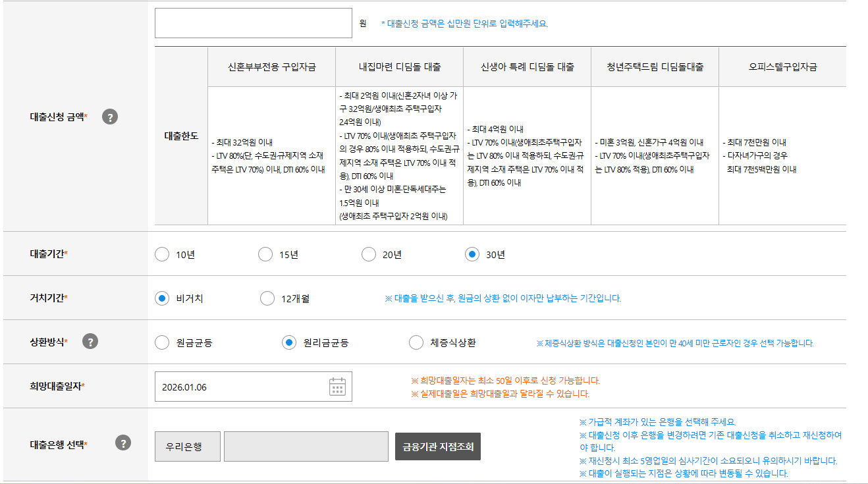The height and width of the screenshot is (484, 868).
Task: Select the 10년 loan period
Action: click(x=162, y=253)
